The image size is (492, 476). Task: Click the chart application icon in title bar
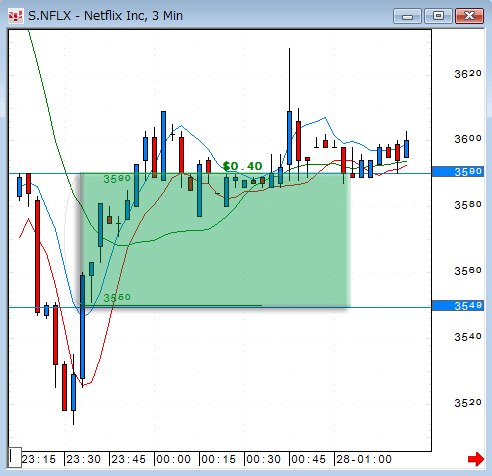(16, 16)
